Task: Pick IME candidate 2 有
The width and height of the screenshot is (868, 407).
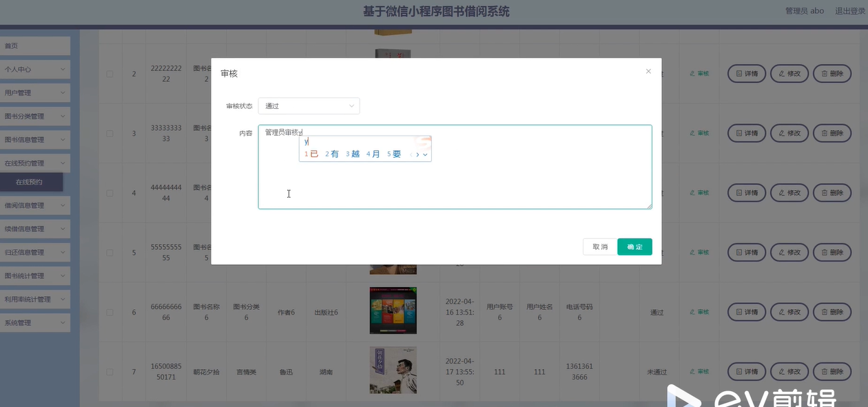Action: (332, 154)
